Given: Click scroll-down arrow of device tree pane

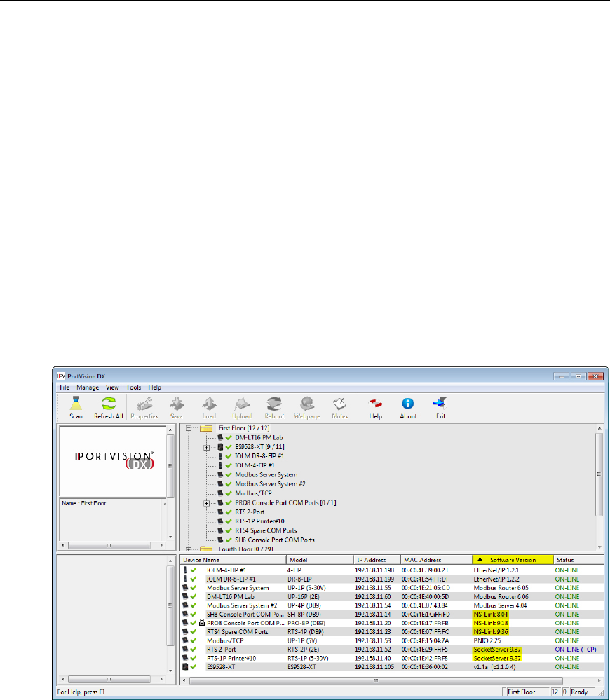Looking at the screenshot, I should 599,547.
